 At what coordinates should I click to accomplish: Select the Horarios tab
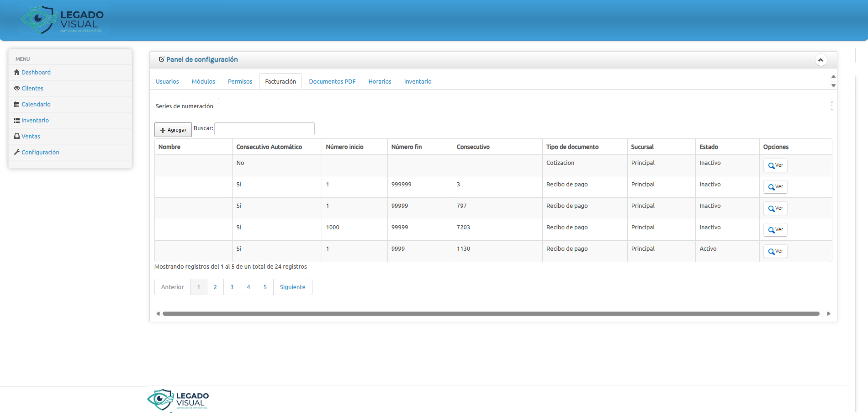(380, 82)
